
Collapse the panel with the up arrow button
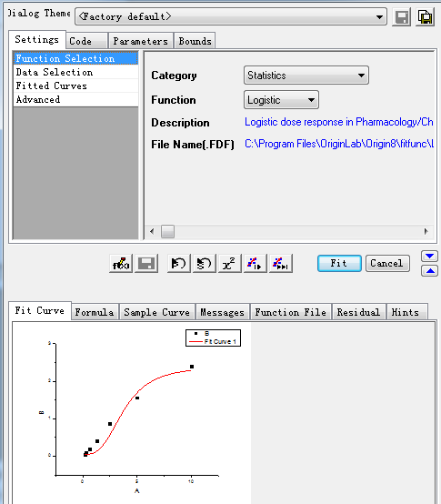coord(430,271)
